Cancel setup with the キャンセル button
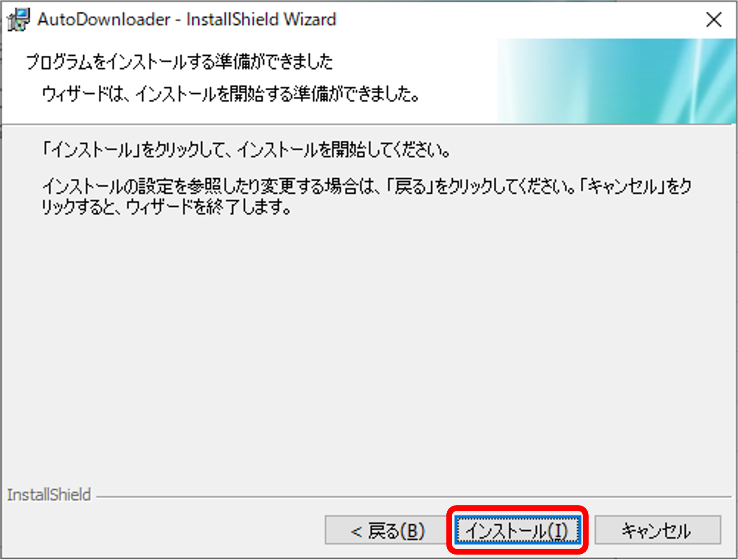Image resolution: width=738 pixels, height=560 pixels. coord(657,531)
